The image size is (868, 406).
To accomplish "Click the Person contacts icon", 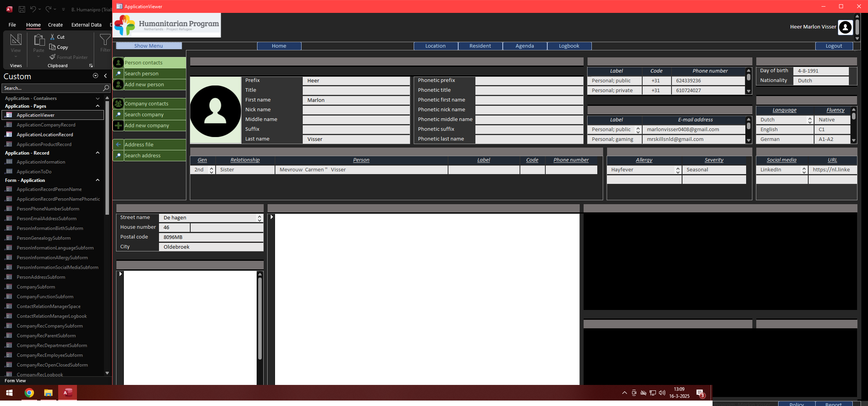I will (x=118, y=62).
